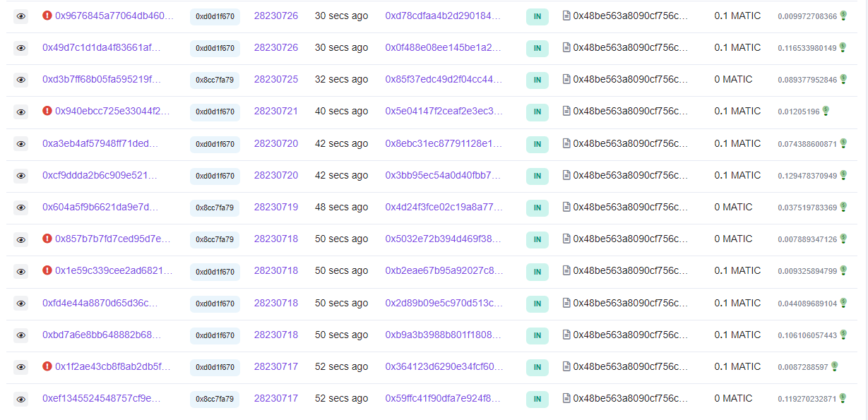Click red error icon before 0x1e59c339cee2ad6821
Image resolution: width=868 pixels, height=420 pixels.
point(47,270)
